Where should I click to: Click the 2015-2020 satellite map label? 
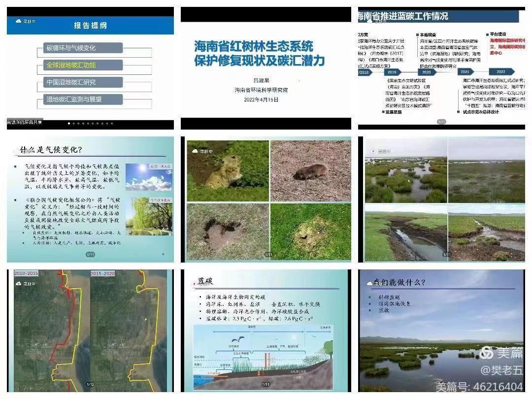(x=102, y=273)
